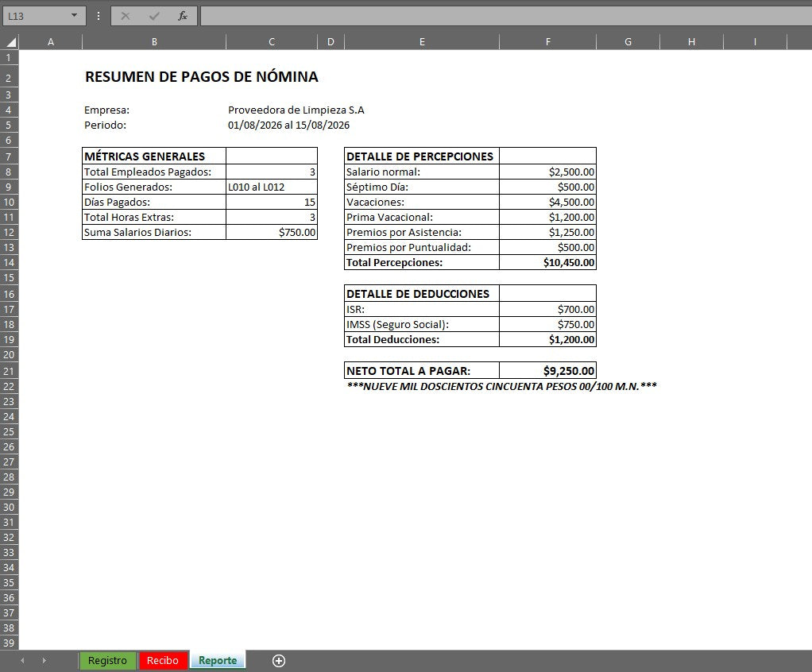This screenshot has height=672, width=812.
Task: Select row 21 header
Action: [9, 371]
